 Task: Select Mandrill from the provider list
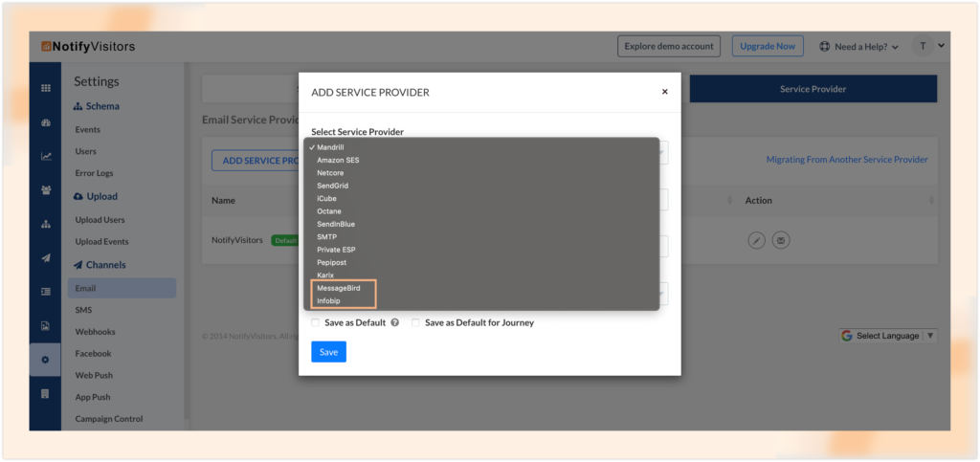coord(481,147)
